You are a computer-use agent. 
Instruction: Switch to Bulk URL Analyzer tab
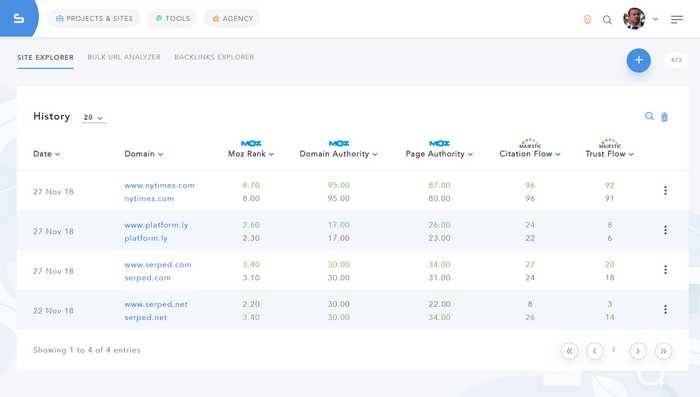tap(124, 57)
